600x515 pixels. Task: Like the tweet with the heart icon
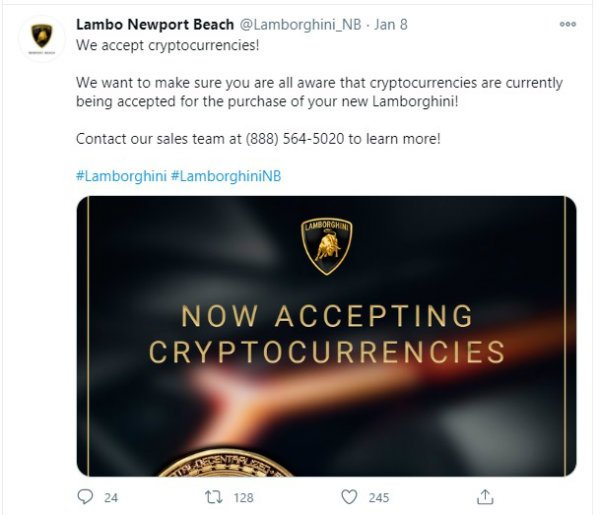tap(349, 497)
